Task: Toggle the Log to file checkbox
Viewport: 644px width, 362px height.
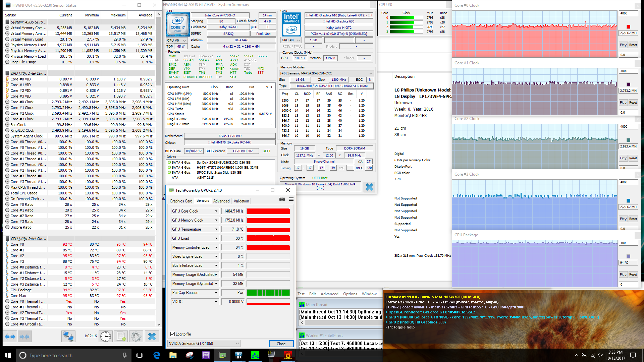Action: 173,334
